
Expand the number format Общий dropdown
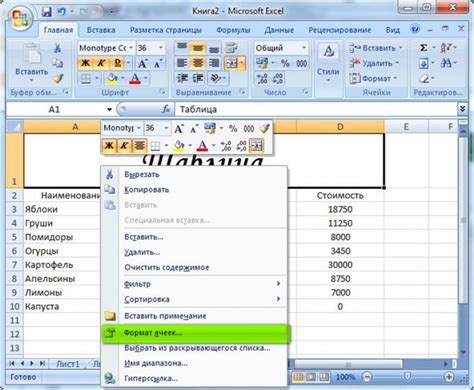(x=304, y=48)
